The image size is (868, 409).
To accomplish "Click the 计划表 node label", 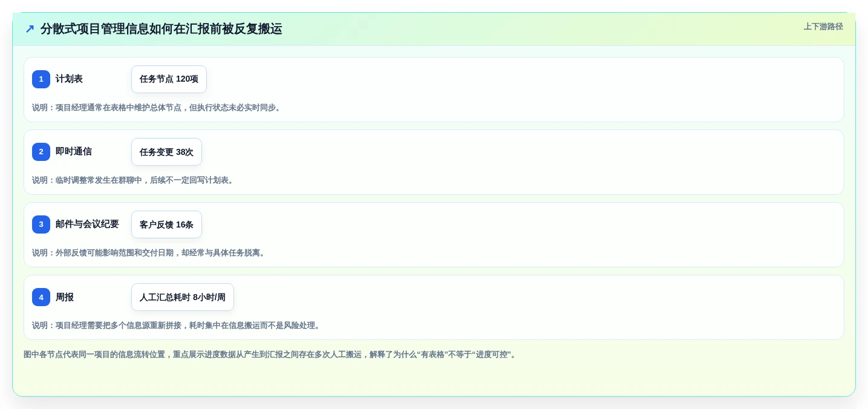I will click(x=69, y=79).
